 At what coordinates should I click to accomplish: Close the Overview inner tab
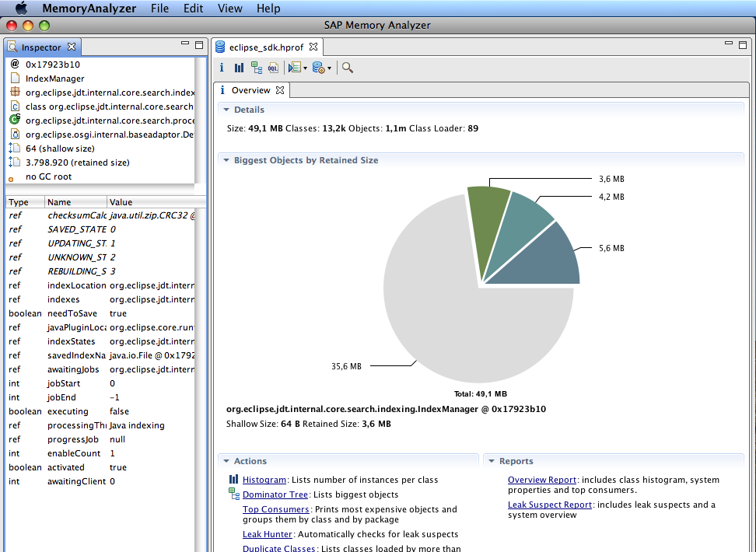280,90
